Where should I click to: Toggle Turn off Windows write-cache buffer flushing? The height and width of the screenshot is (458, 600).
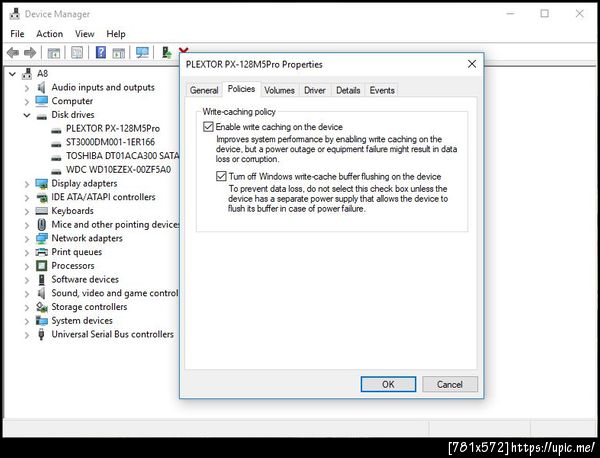(221, 176)
